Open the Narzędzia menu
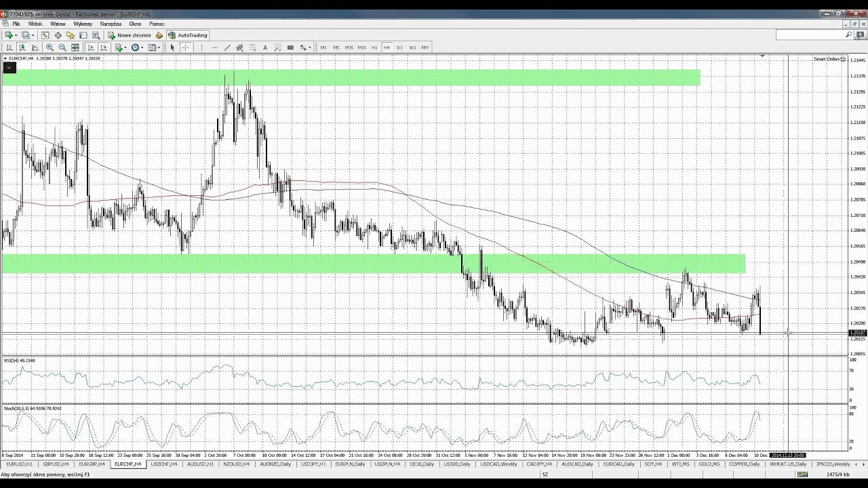 pyautogui.click(x=111, y=24)
